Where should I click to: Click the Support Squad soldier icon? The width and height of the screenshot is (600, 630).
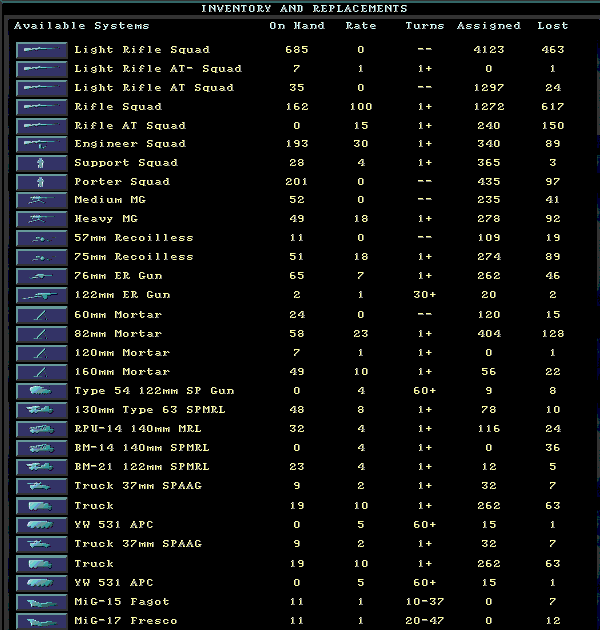pyautogui.click(x=42, y=163)
